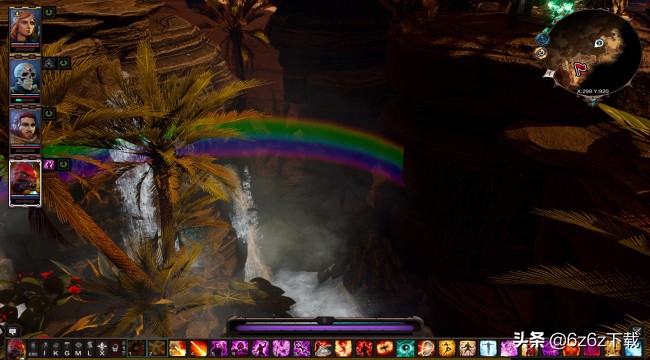650x360 pixels.
Task: Click purple status effect beside lizard portrait
Action: [x=49, y=165]
